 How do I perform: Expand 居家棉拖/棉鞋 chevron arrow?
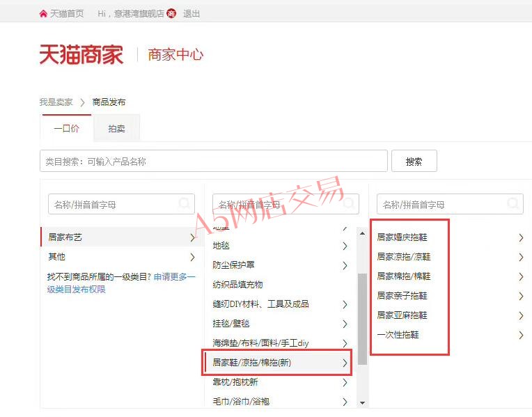point(521,277)
